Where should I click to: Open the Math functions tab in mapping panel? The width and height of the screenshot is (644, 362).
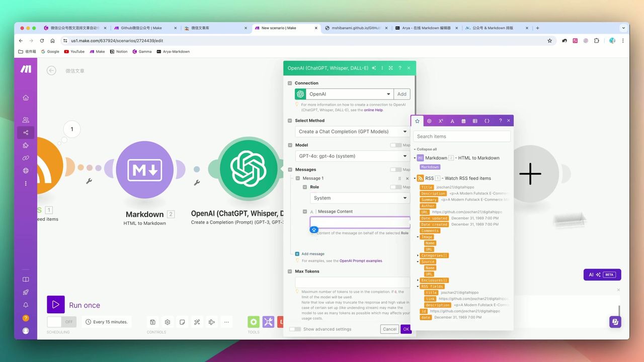click(441, 121)
